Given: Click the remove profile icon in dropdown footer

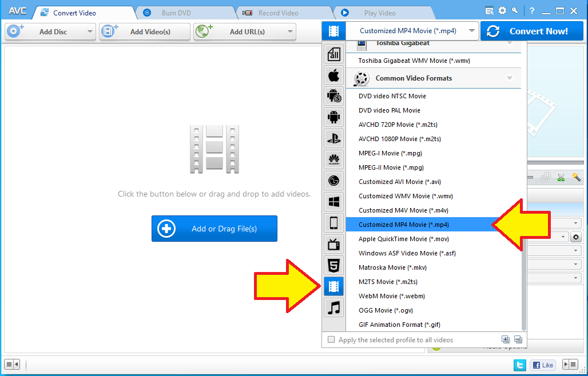Looking at the screenshot, I should (x=518, y=339).
